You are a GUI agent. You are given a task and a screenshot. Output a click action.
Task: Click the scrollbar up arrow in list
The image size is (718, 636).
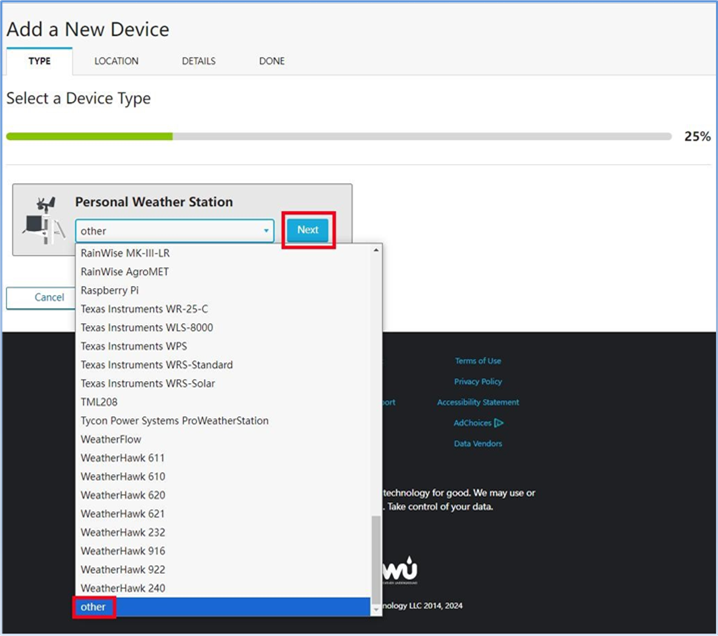376,250
